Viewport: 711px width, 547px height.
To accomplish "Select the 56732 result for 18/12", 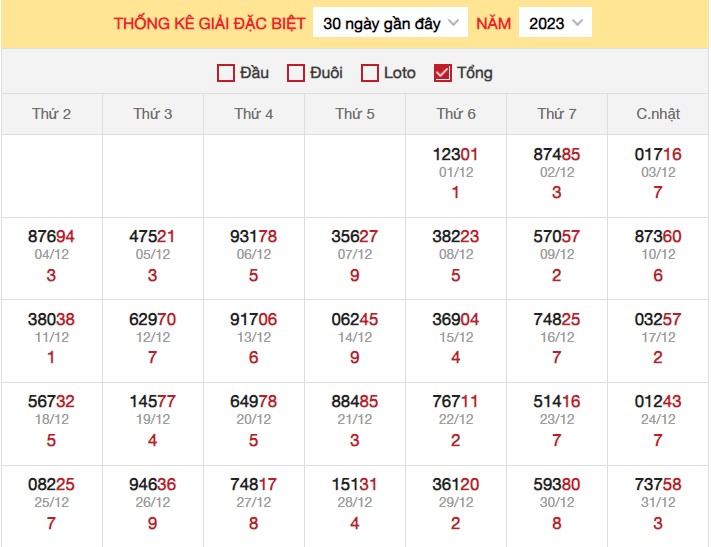I will click(52, 402).
